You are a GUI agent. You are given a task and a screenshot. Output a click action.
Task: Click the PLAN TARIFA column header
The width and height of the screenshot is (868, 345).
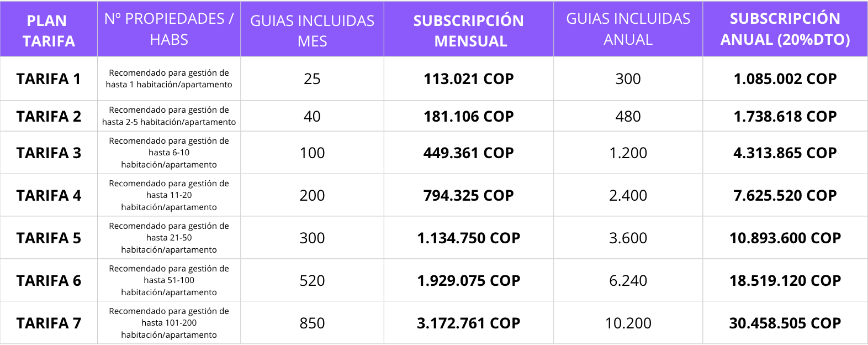(x=49, y=30)
